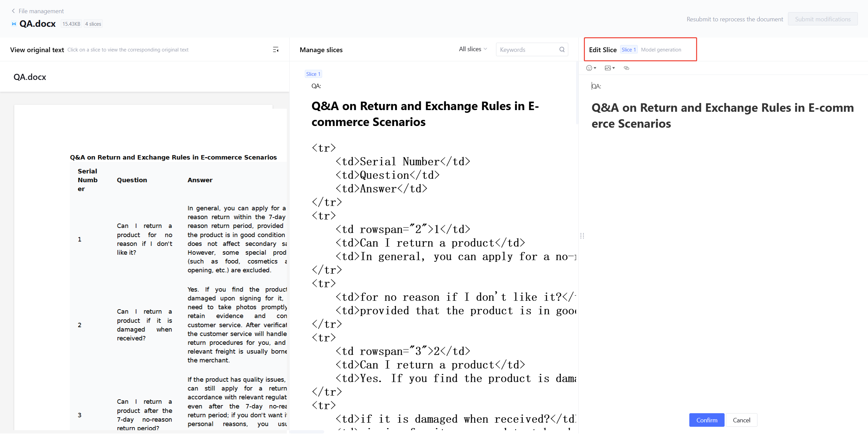
Task: Click the search magnifier icon
Action: pyautogui.click(x=562, y=49)
